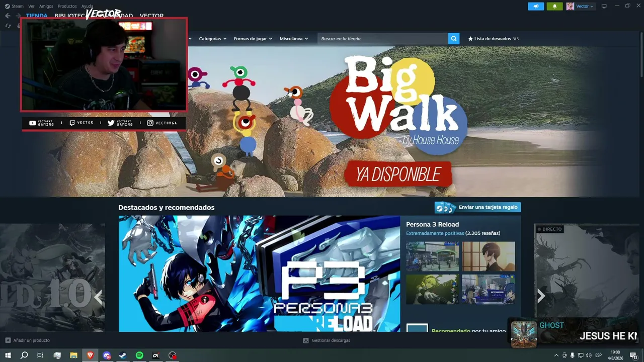Switch to Brave browser on the taskbar
644x362 pixels.
(x=90, y=355)
